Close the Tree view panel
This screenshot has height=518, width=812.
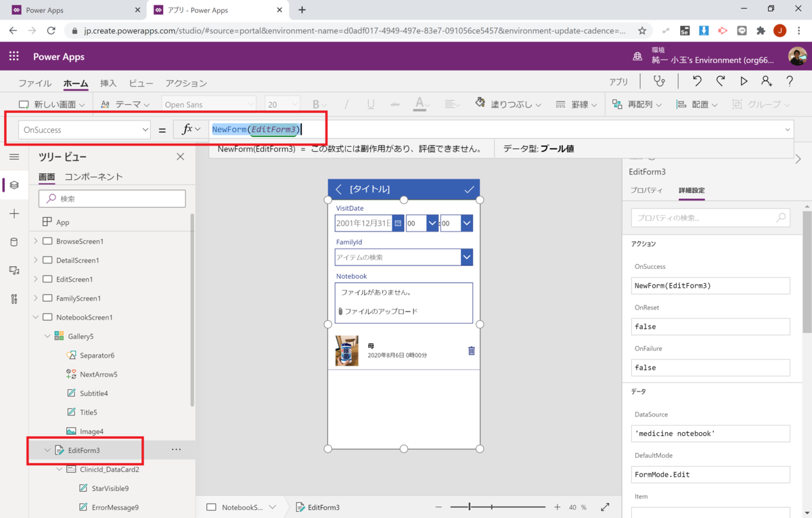click(x=180, y=156)
